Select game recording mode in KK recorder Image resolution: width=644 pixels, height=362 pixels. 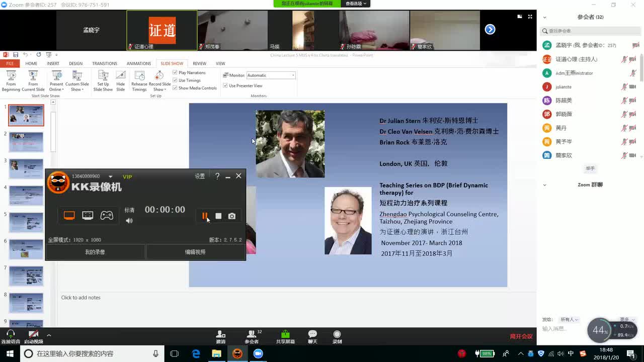point(107,216)
